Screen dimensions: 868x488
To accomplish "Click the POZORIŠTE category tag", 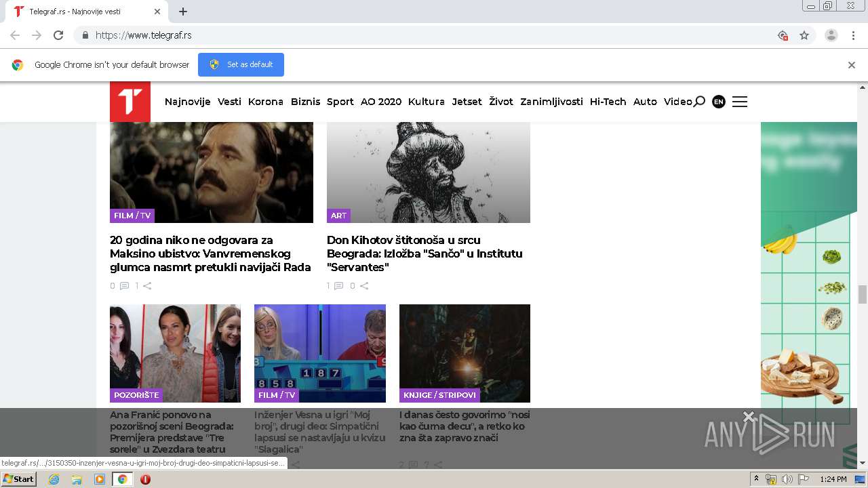I will [x=136, y=395].
